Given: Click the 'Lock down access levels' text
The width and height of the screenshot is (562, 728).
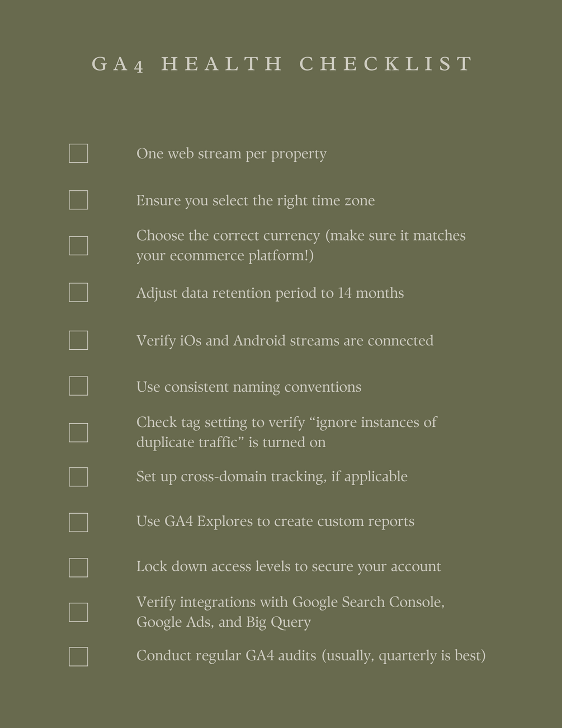Looking at the screenshot, I should pos(288,567).
